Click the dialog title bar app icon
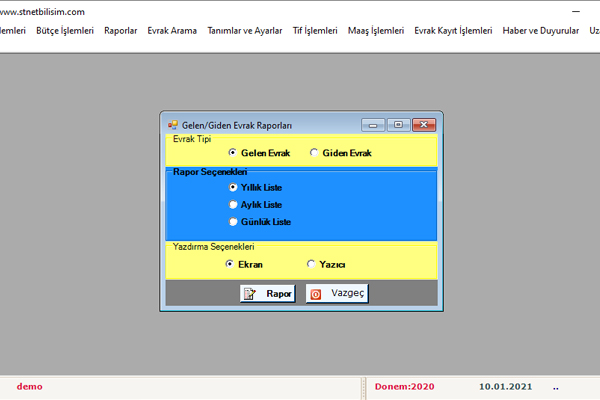 (173, 125)
